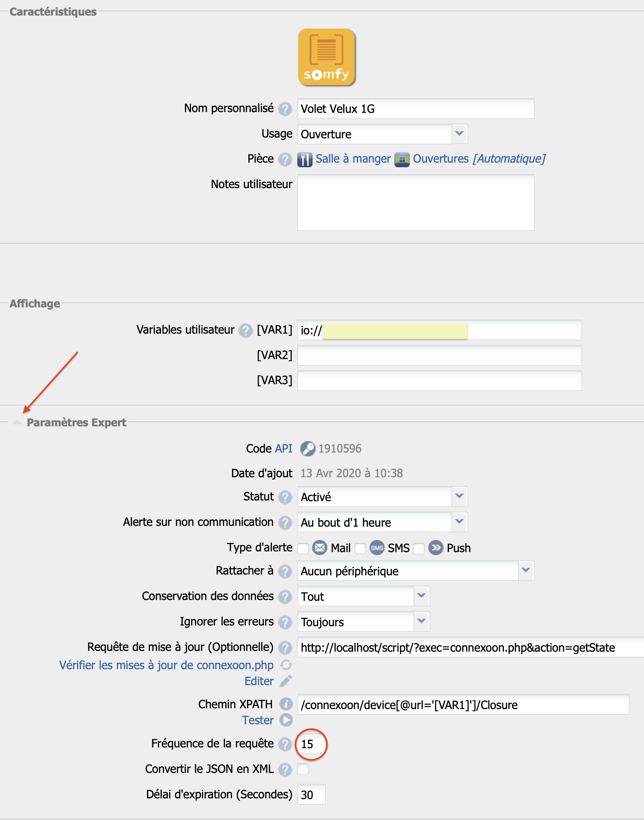Click the API key icon
Viewport: 644px width, 820px height.
[x=308, y=449]
